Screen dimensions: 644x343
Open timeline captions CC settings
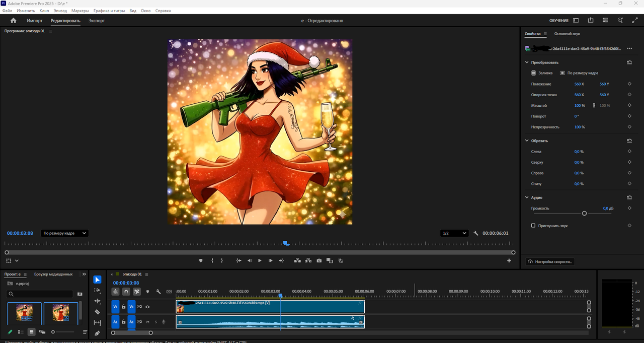[x=169, y=292]
